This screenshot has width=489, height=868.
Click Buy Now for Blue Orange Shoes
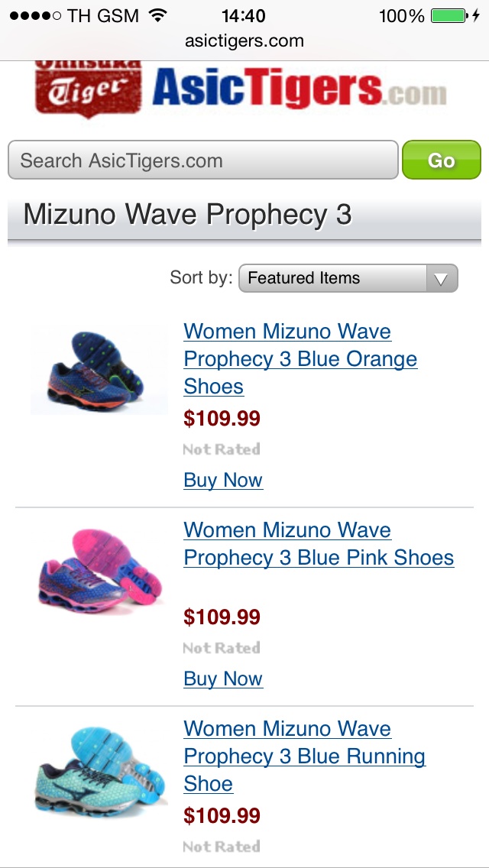(223, 481)
